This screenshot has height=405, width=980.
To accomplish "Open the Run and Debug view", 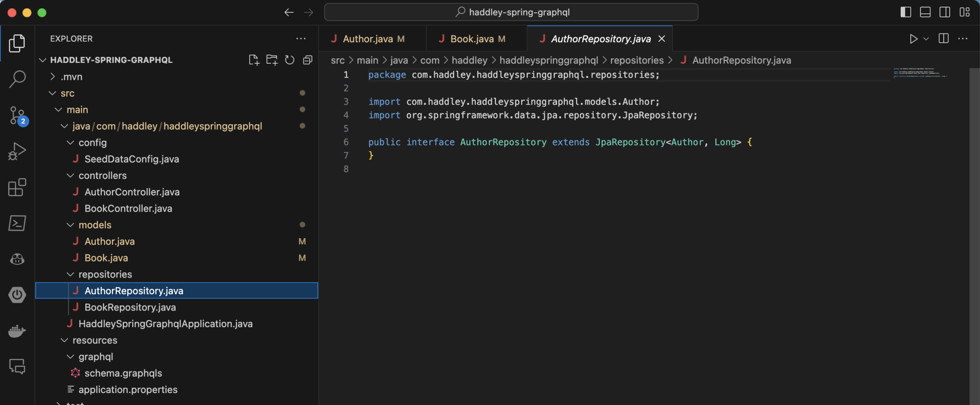I will pyautogui.click(x=17, y=151).
